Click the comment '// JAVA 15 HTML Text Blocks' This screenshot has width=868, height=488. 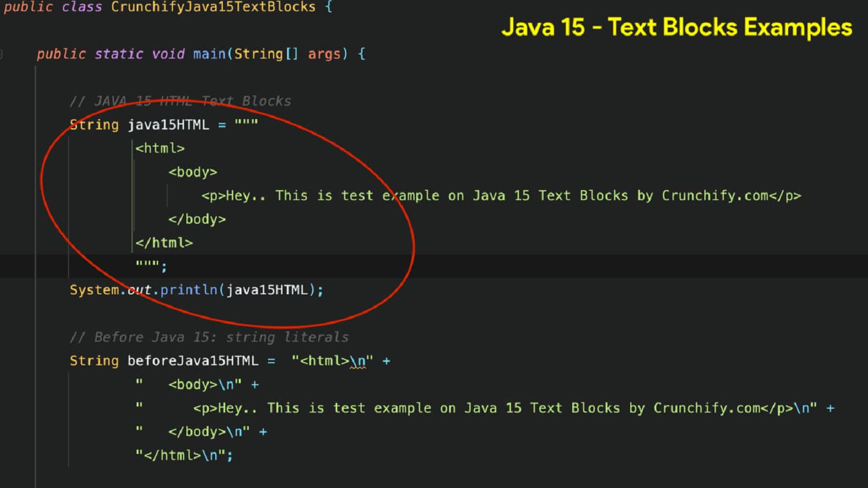181,101
